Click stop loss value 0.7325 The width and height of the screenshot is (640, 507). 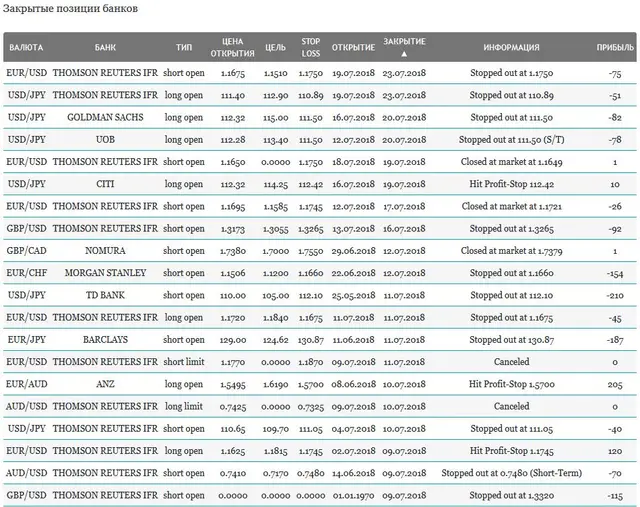click(x=311, y=407)
